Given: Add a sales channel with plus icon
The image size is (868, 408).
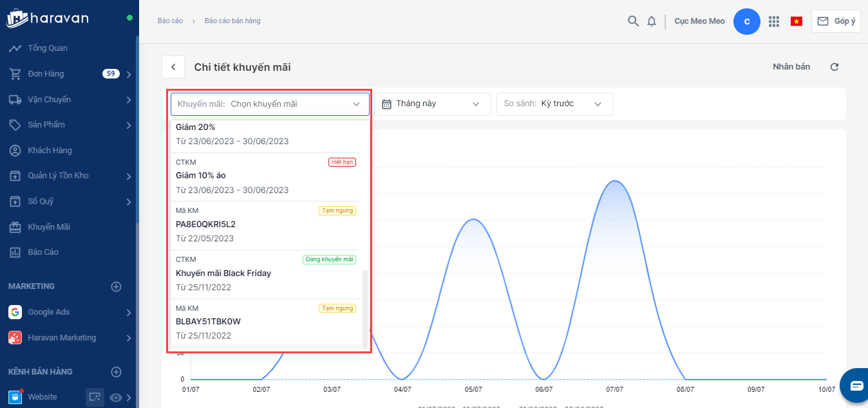Looking at the screenshot, I should 117,372.
